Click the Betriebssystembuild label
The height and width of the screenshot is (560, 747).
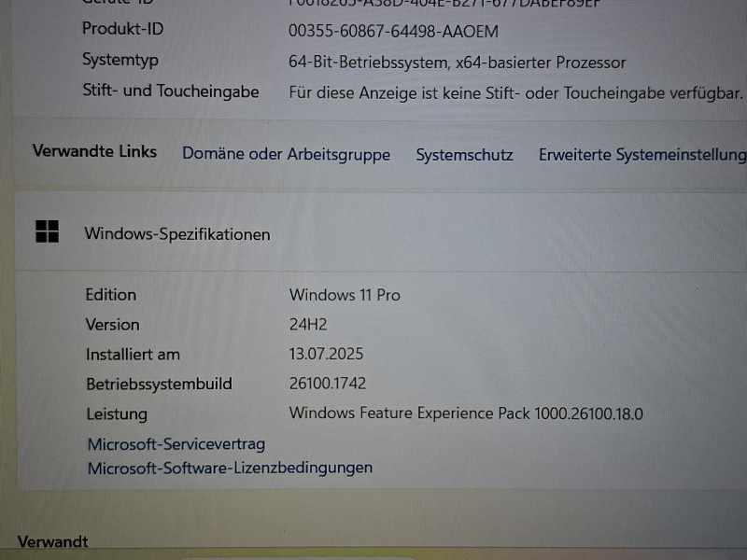tap(159, 384)
